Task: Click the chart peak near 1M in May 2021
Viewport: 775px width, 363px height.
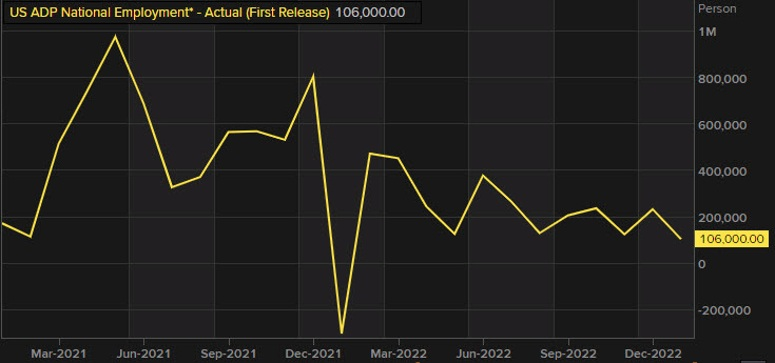Action: point(116,36)
